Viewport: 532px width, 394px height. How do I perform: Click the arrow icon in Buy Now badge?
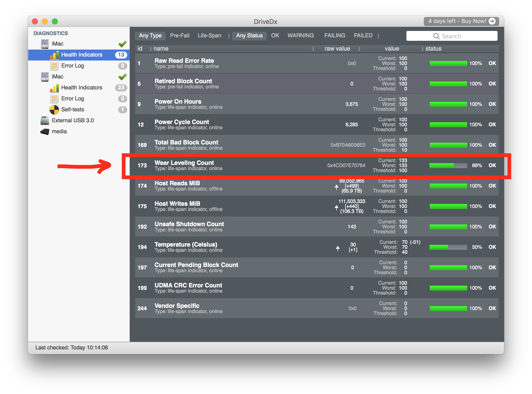click(x=492, y=21)
